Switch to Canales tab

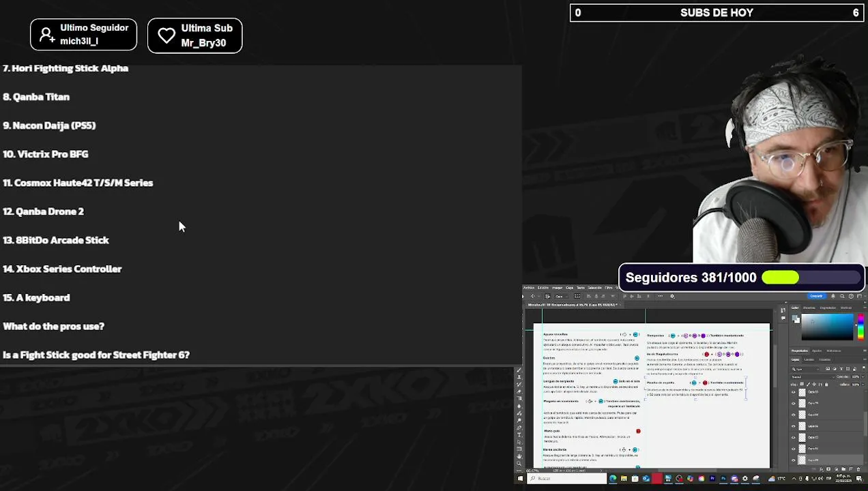[x=809, y=359]
